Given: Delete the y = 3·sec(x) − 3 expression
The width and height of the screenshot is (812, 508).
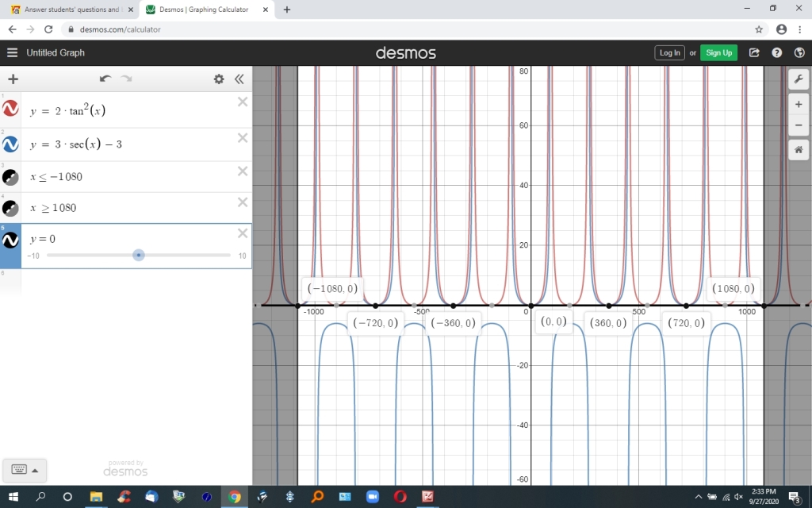Looking at the screenshot, I should coord(243,138).
